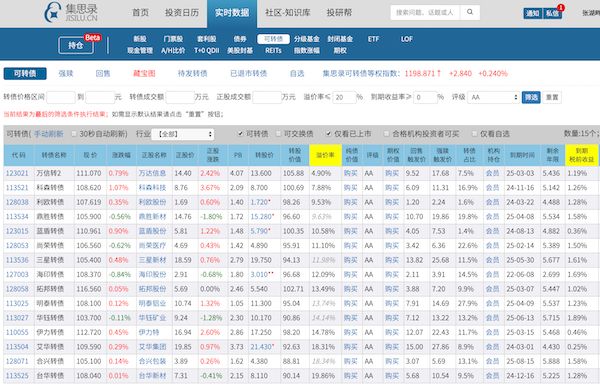Open 债券 in the sub-navigation
The image size is (600, 388).
240,39
